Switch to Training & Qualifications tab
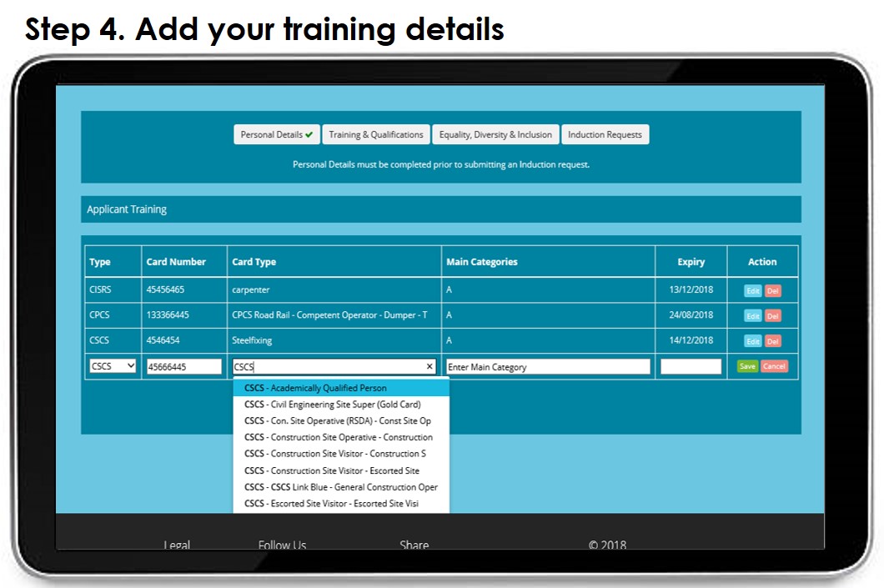Image resolution: width=884 pixels, height=588 pixels. pos(375,134)
